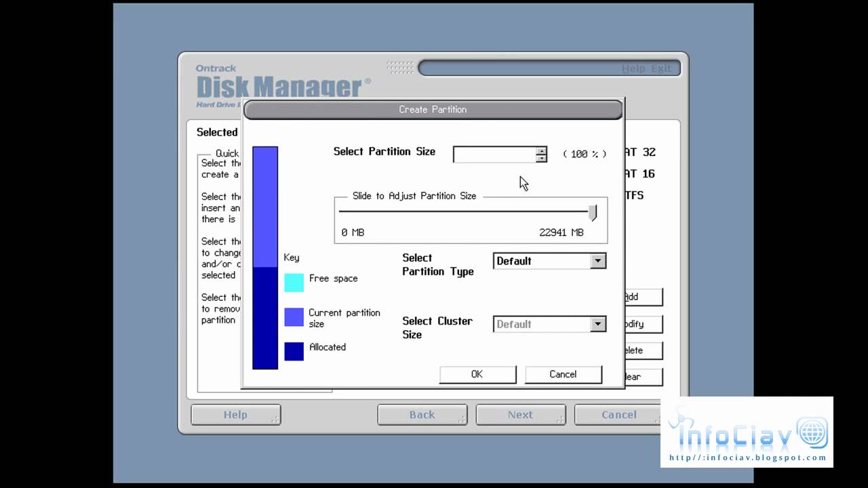Image resolution: width=868 pixels, height=488 pixels.
Task: Click the Disk Manager logo
Action: pos(283,85)
